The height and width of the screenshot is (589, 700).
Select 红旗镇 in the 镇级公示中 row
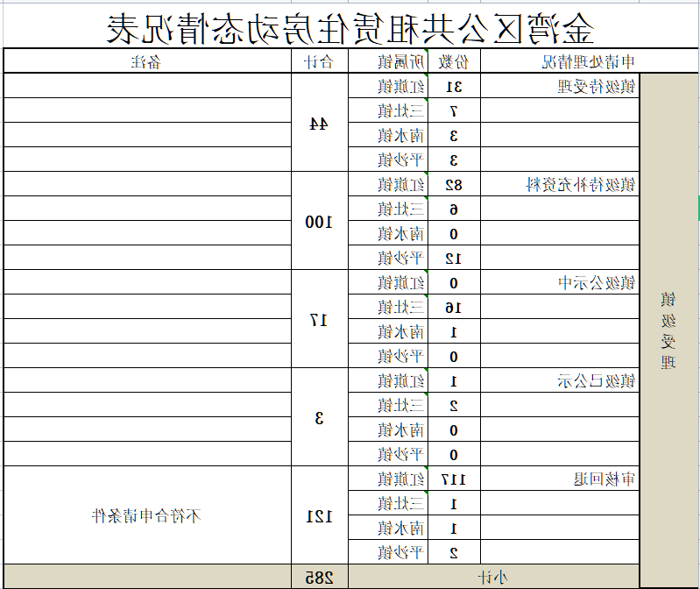click(x=388, y=282)
